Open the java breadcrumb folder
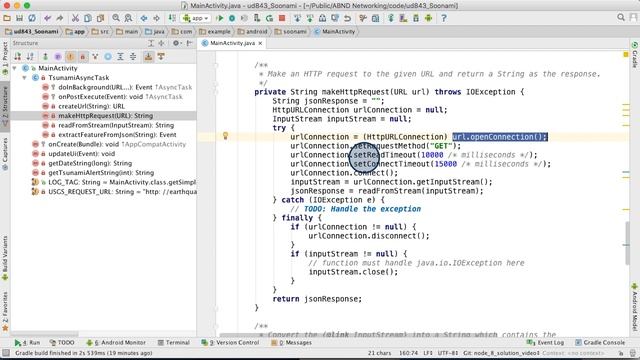This screenshot has width=640, height=360. tap(155, 31)
